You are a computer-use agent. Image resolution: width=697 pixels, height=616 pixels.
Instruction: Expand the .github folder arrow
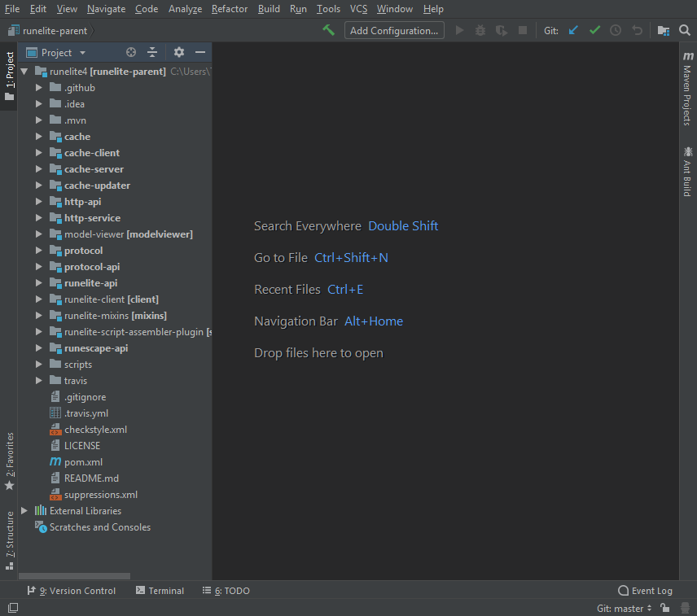click(x=38, y=88)
